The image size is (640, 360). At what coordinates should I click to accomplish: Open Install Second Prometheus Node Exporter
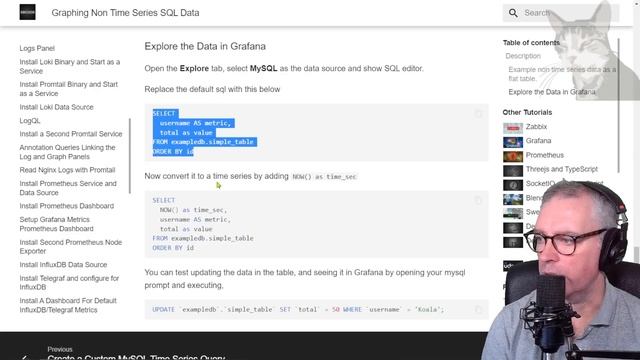coord(71,247)
